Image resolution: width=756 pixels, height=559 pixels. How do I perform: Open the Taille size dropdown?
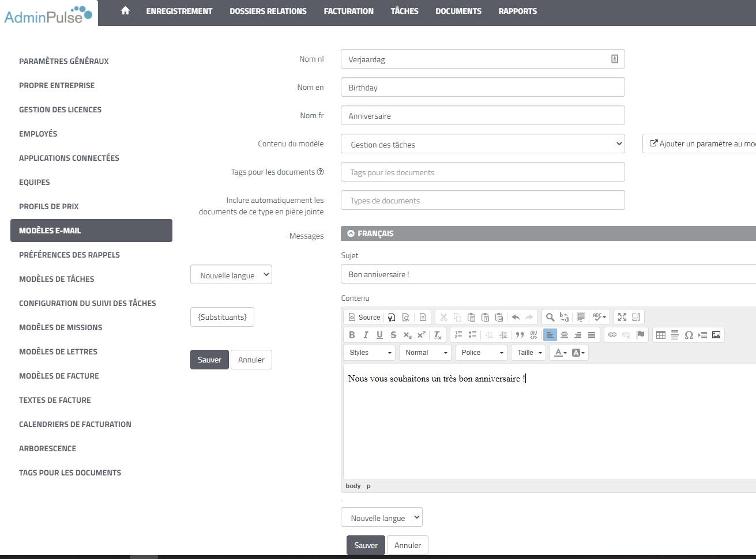[528, 353]
